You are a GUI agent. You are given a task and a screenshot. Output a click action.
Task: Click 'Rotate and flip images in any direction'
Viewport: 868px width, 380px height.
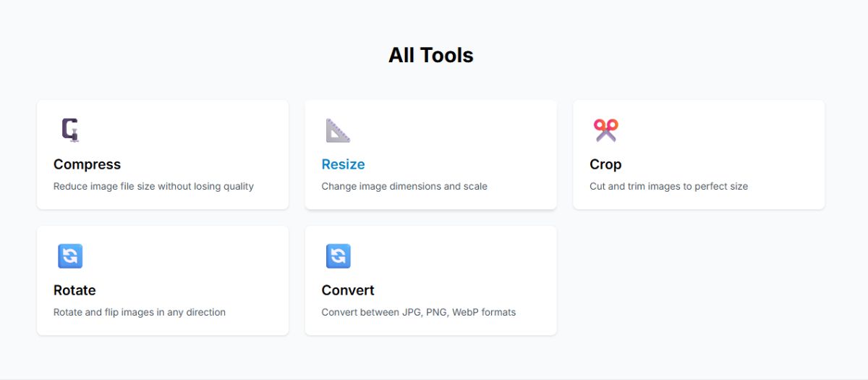140,312
